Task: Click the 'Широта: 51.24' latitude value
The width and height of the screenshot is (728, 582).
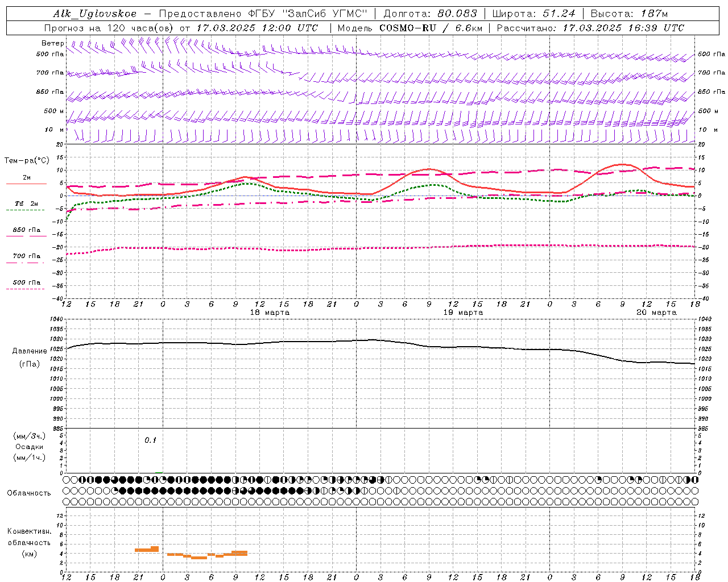Action: point(533,14)
